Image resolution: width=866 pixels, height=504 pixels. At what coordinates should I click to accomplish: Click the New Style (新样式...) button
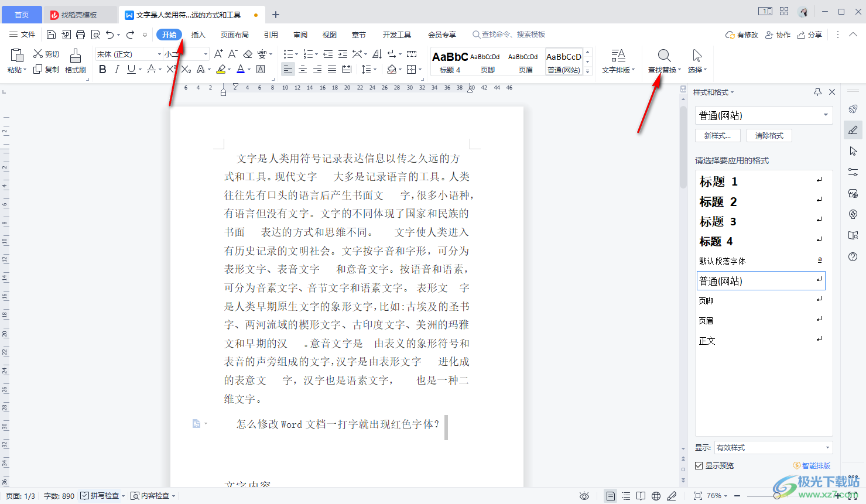718,135
